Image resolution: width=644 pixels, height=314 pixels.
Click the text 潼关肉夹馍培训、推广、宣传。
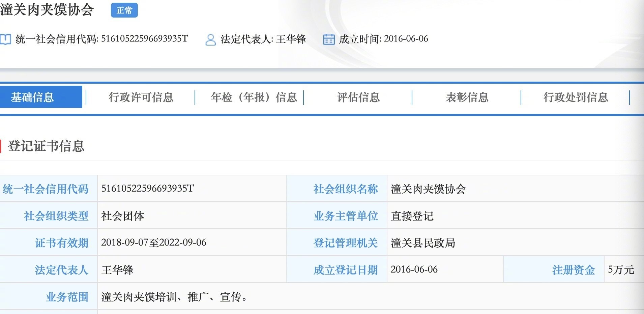pyautogui.click(x=174, y=297)
